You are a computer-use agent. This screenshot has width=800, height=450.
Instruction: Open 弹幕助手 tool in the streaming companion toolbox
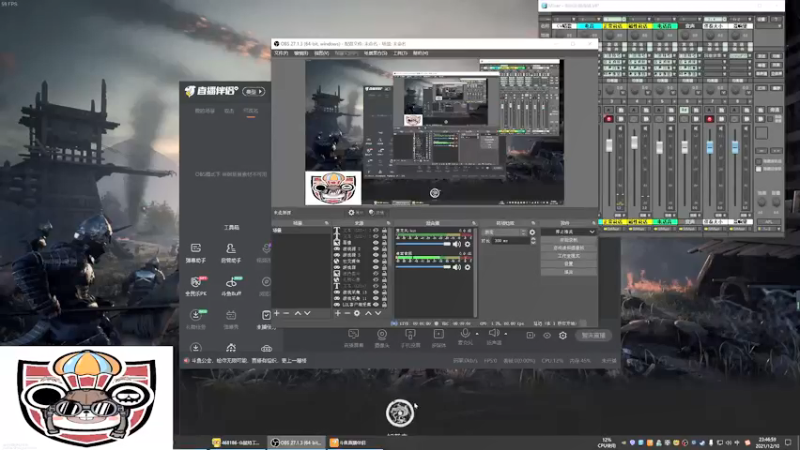click(195, 253)
